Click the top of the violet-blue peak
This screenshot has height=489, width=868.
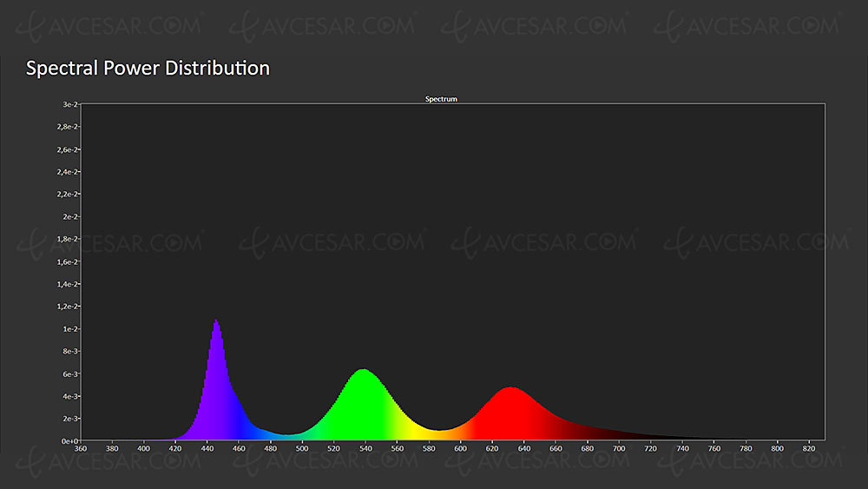(215, 321)
